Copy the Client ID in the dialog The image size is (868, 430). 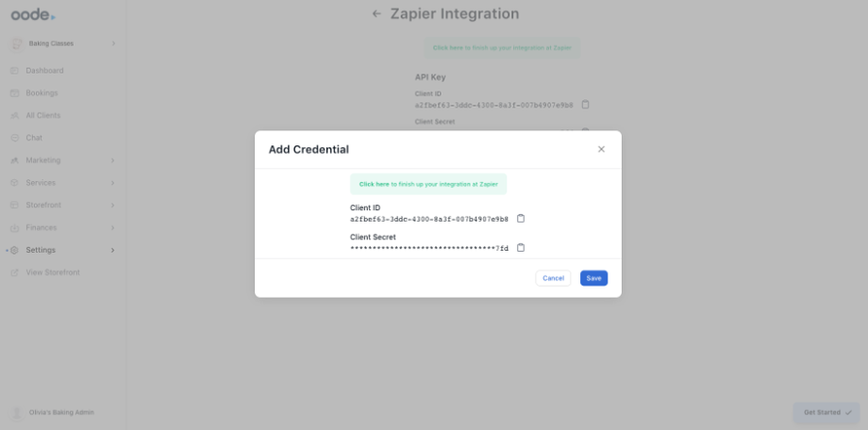coord(521,219)
